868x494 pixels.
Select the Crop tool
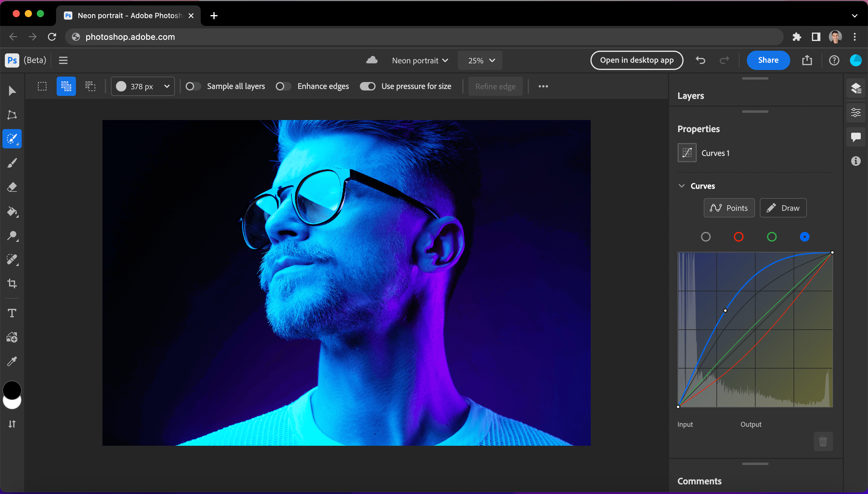12,282
